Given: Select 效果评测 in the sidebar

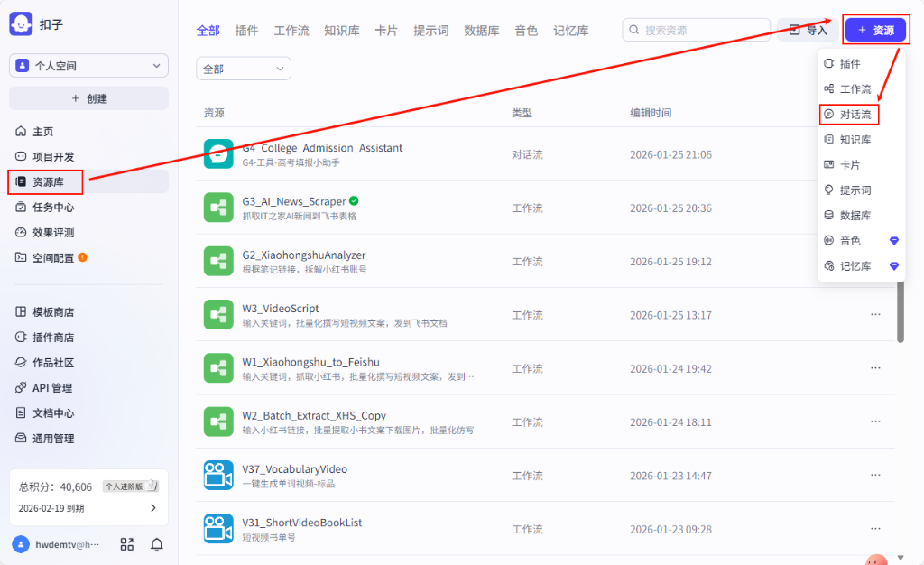Looking at the screenshot, I should coord(51,232).
